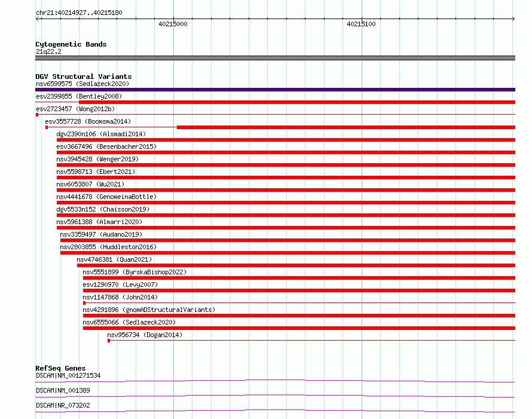Click the 40215000 ruler position label
Screen dimensions: 532x419
pos(173,24)
